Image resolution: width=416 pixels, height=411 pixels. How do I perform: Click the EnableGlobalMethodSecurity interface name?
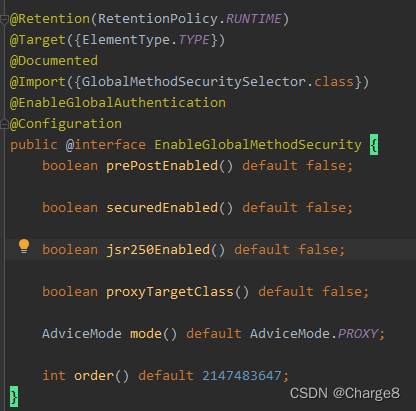[x=258, y=145]
